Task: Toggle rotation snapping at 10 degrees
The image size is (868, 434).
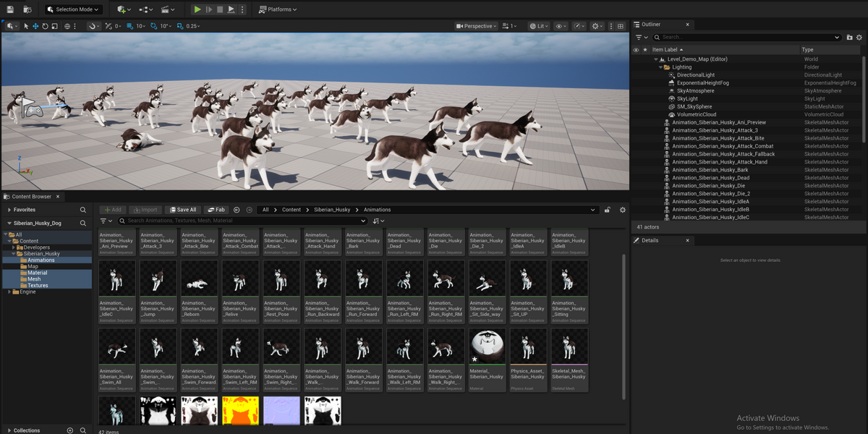Action: point(162,26)
